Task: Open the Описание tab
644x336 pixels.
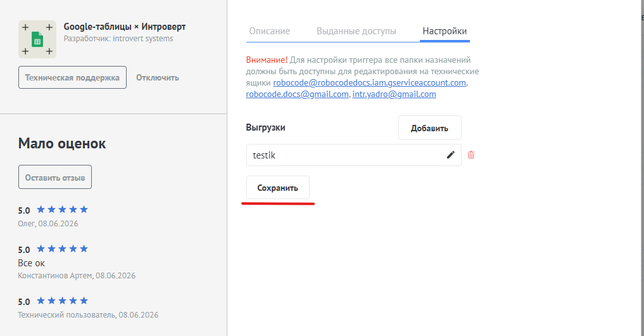Action: click(269, 31)
